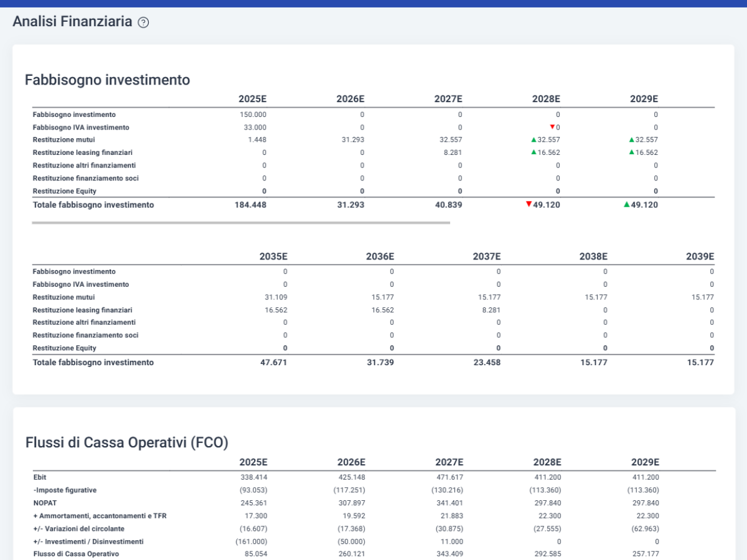Select the 47.671 total for 2035E
The width and height of the screenshot is (747, 560).
coord(274,362)
